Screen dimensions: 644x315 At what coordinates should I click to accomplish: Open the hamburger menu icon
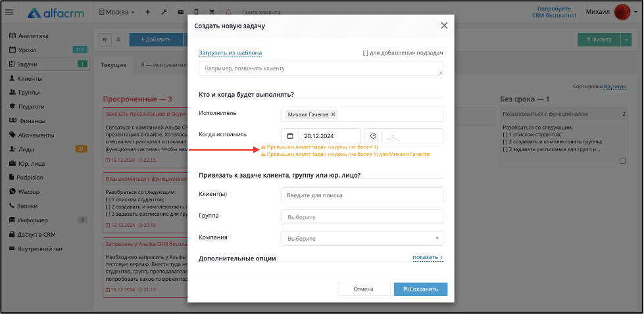(x=9, y=12)
